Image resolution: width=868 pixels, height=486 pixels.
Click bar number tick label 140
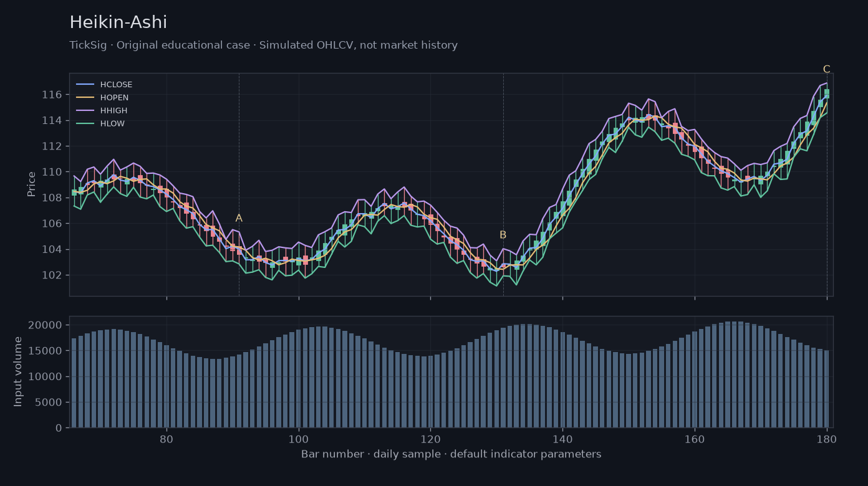(x=562, y=438)
